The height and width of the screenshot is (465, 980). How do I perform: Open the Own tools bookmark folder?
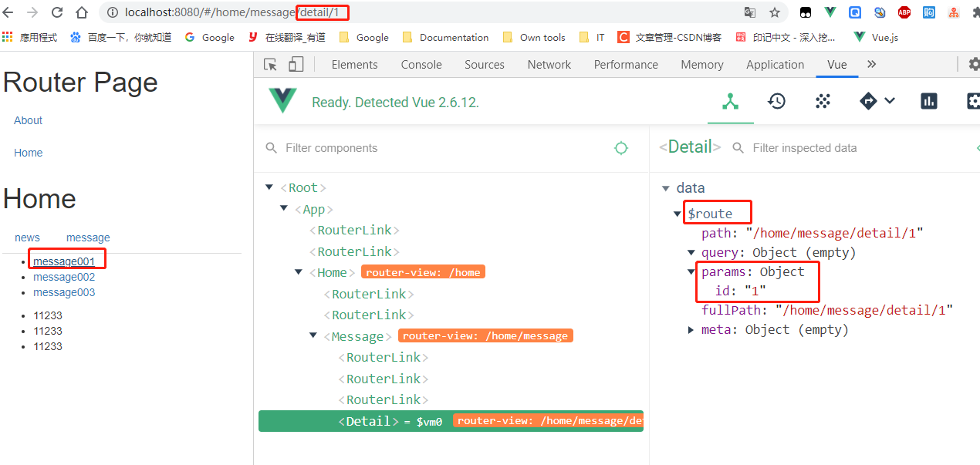click(x=534, y=37)
